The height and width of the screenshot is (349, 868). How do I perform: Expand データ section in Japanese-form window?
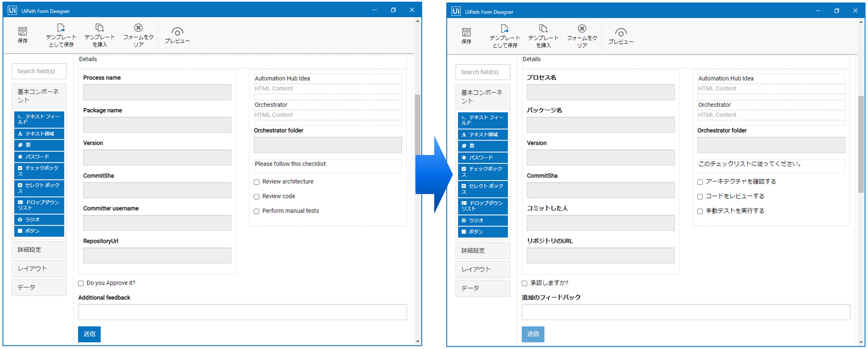coord(483,288)
